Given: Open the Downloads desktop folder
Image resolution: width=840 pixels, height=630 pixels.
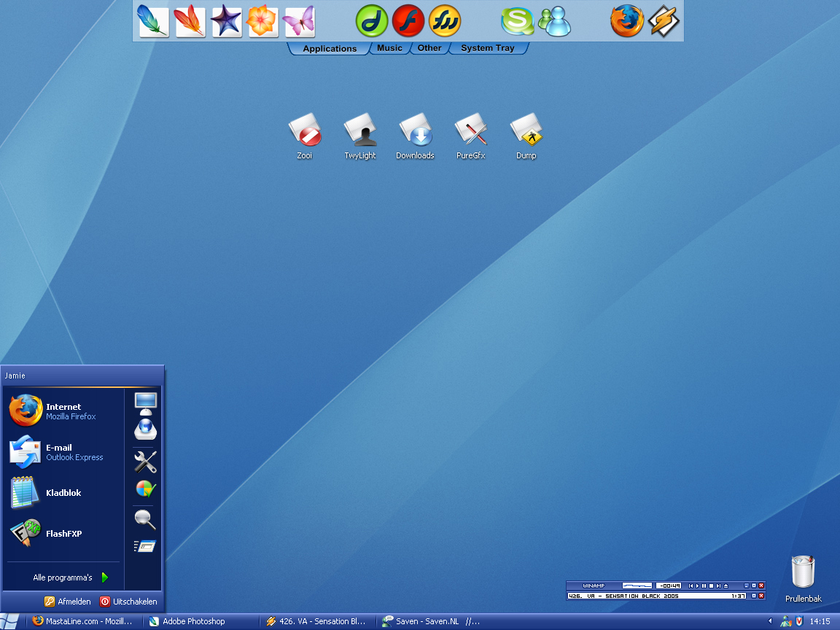Looking at the screenshot, I should click(x=415, y=136).
